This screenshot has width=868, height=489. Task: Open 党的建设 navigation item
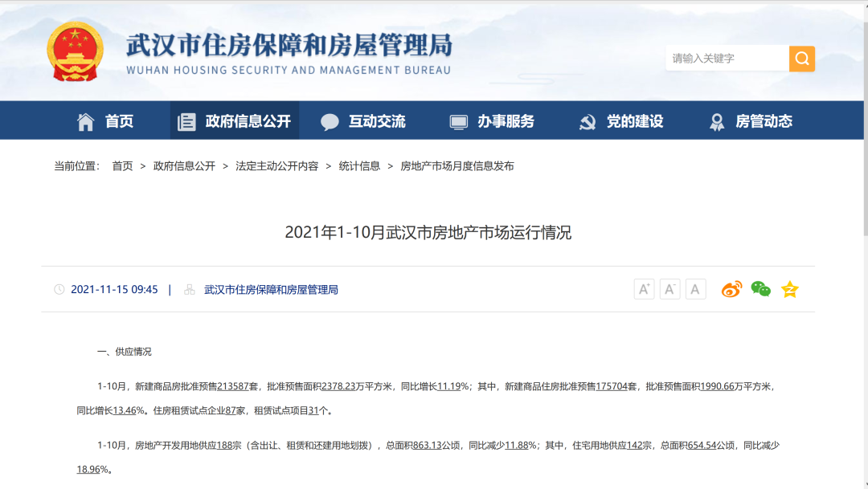coord(621,121)
